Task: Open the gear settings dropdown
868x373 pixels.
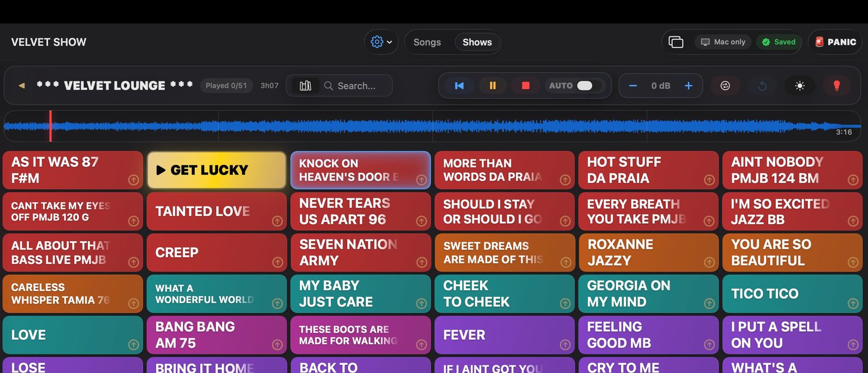Action: (381, 42)
